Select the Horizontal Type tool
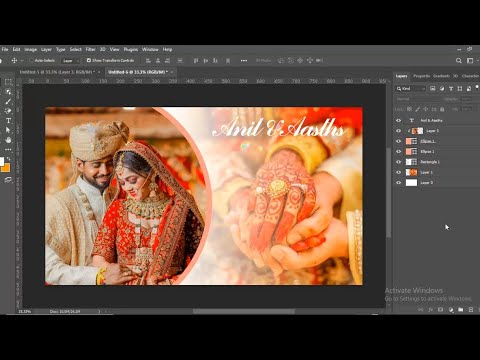 click(8, 121)
